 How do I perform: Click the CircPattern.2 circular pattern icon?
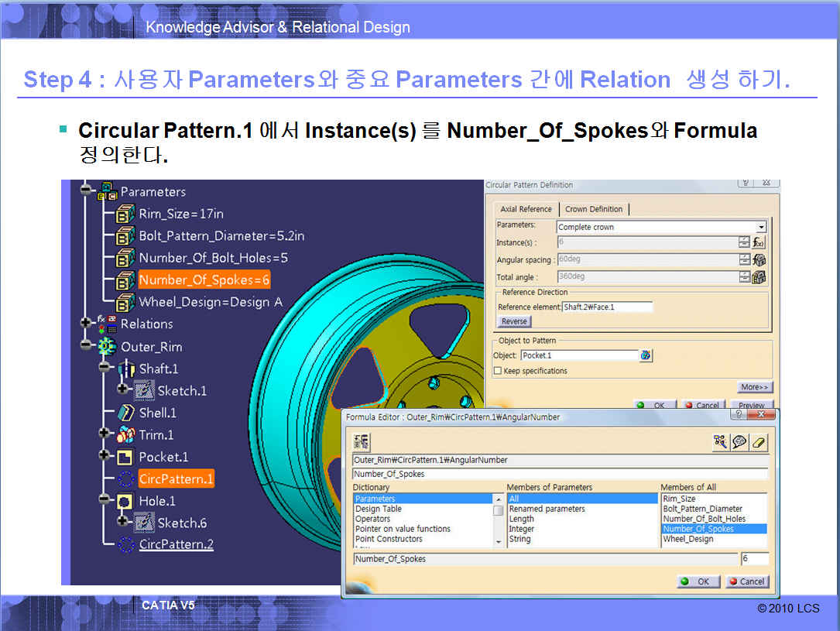(x=125, y=545)
